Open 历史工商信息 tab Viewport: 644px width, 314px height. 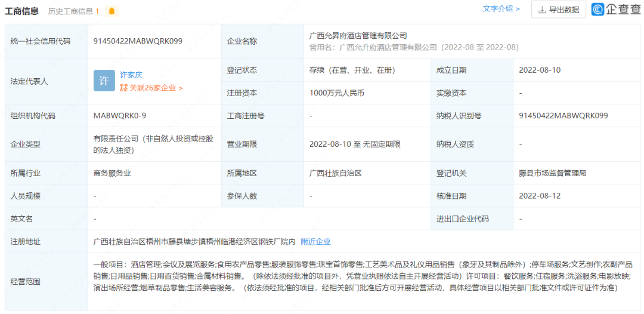pyautogui.click(x=73, y=11)
